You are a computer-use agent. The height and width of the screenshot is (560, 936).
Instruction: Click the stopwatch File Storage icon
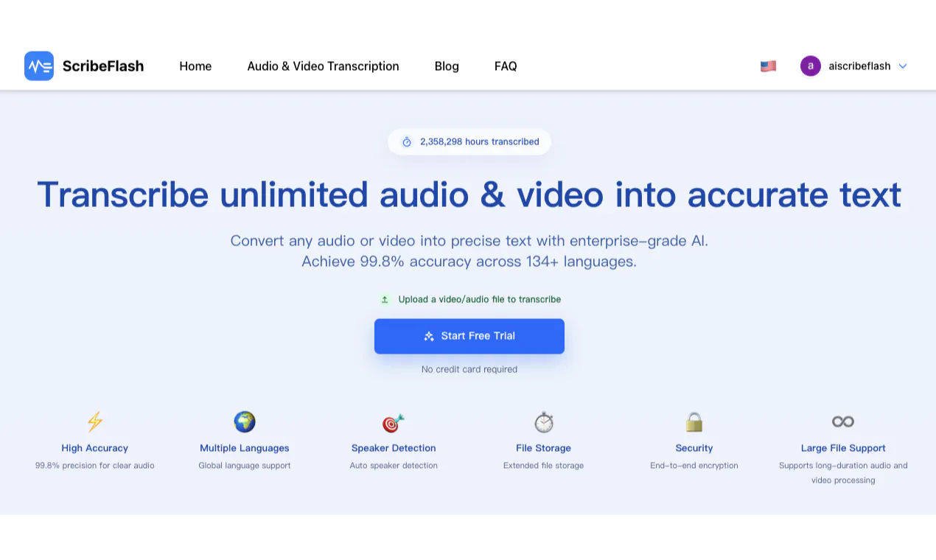(x=544, y=422)
